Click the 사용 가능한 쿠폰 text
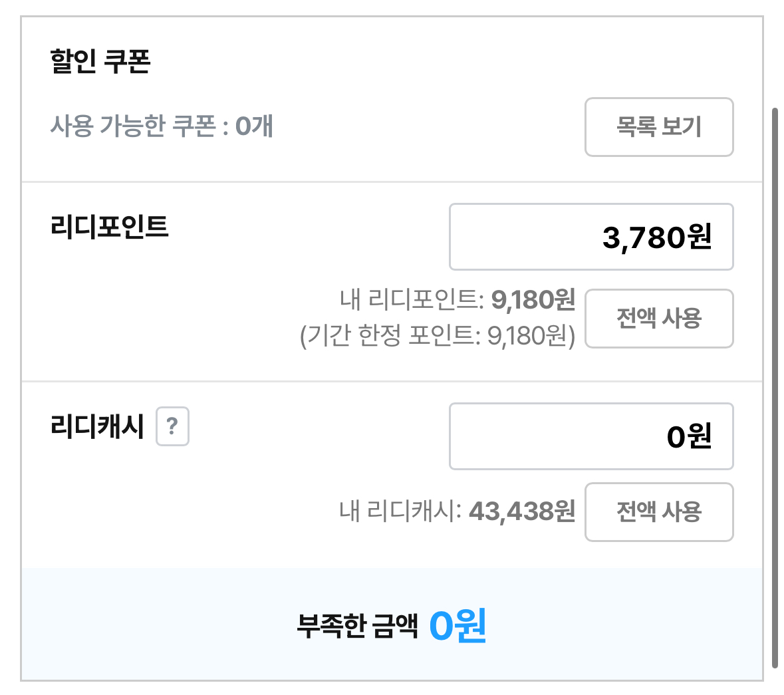The height and width of the screenshot is (695, 784). pos(133,126)
